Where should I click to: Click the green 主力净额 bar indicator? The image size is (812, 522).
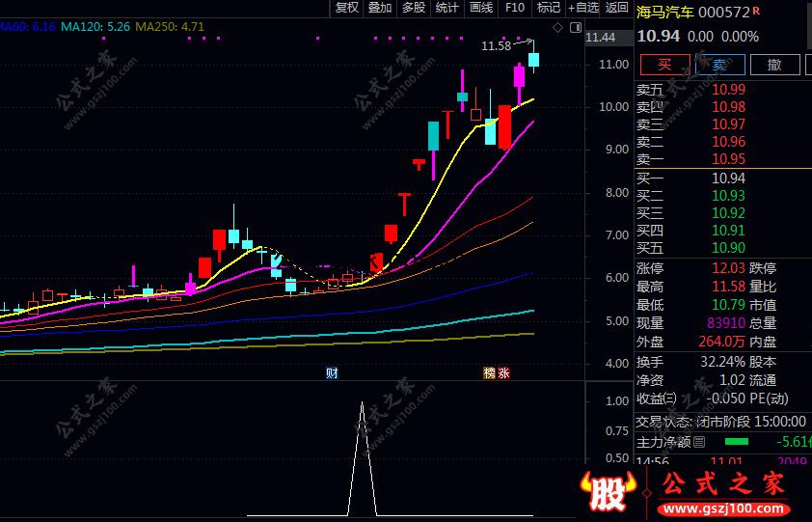(737, 442)
